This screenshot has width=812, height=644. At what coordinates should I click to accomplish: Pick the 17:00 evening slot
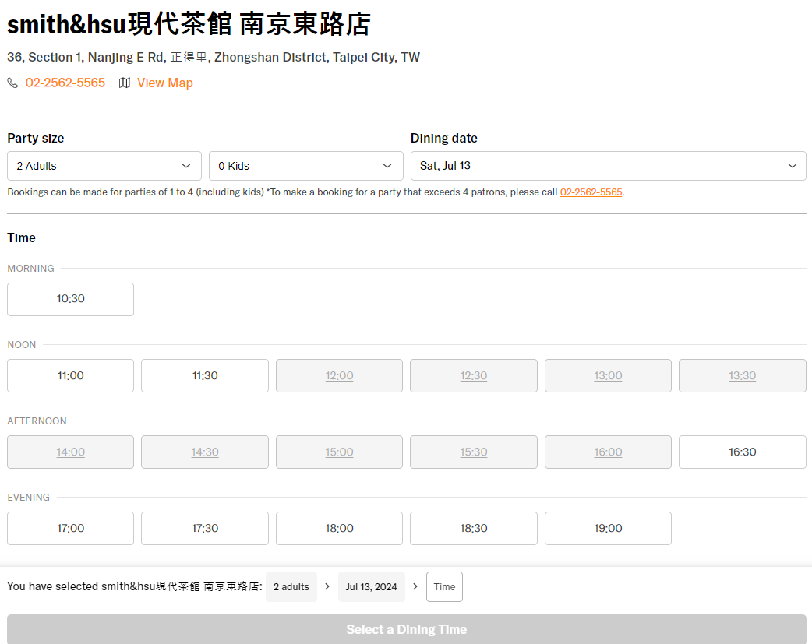click(70, 529)
